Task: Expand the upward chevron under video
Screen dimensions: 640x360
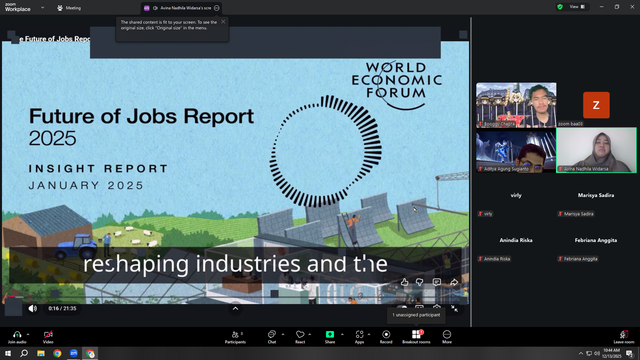Action: pyautogui.click(x=236, y=309)
